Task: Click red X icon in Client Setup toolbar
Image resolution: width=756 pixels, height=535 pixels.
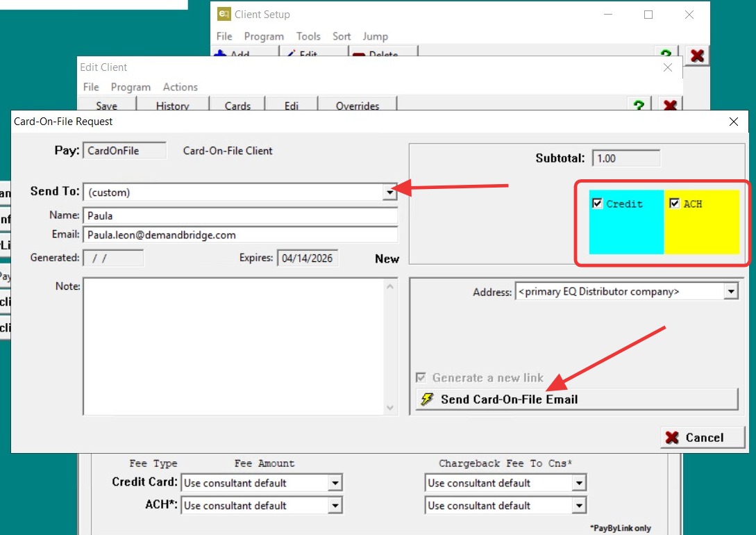Action: pyautogui.click(x=697, y=56)
